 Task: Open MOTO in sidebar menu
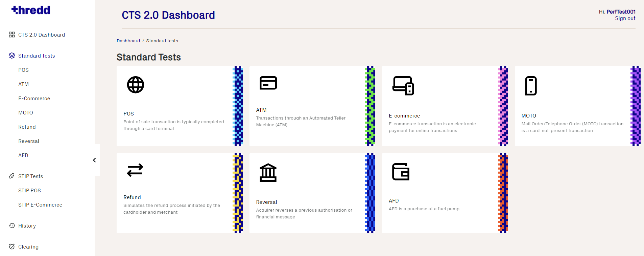point(26,112)
